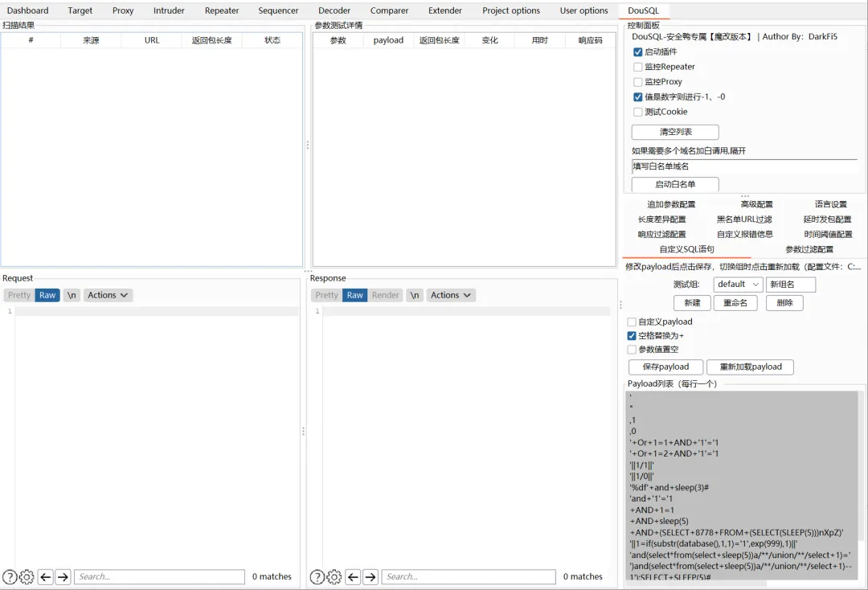Image resolution: width=868 pixels, height=590 pixels.
Task: Toggle 值是数字则进行-1、-0 checkbox
Action: 637,96
